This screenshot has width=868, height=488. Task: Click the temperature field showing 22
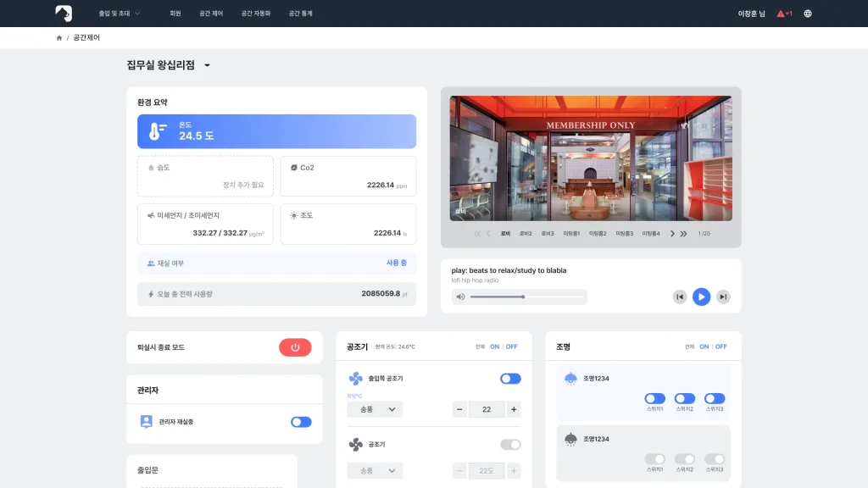click(x=487, y=409)
